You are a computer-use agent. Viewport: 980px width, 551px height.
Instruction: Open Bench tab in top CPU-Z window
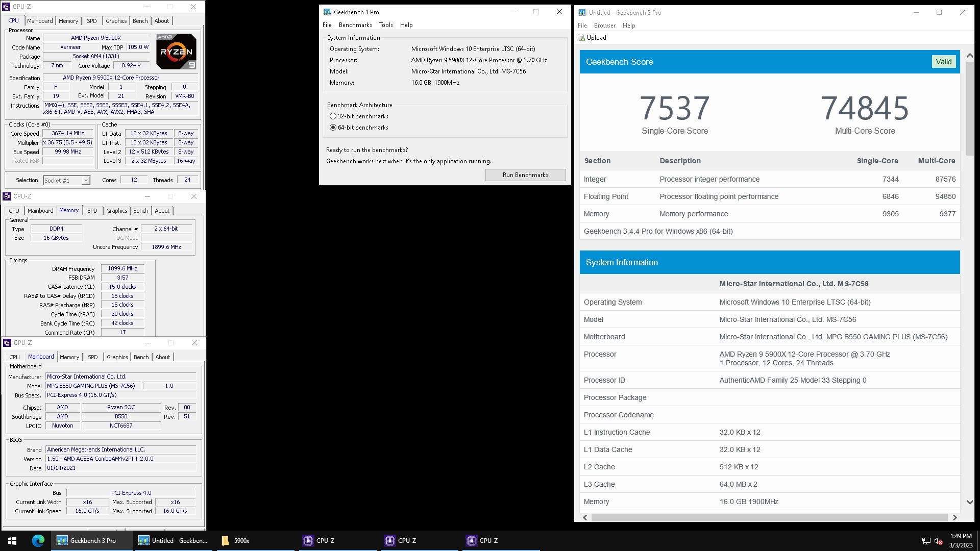140,21
